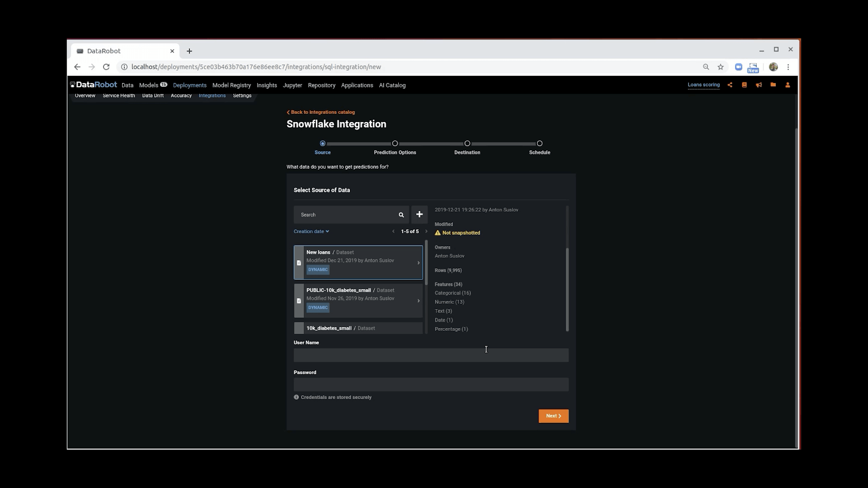Select the 10k_diabetes_small dataset row
This screenshot has width=868, height=488.
tap(358, 328)
